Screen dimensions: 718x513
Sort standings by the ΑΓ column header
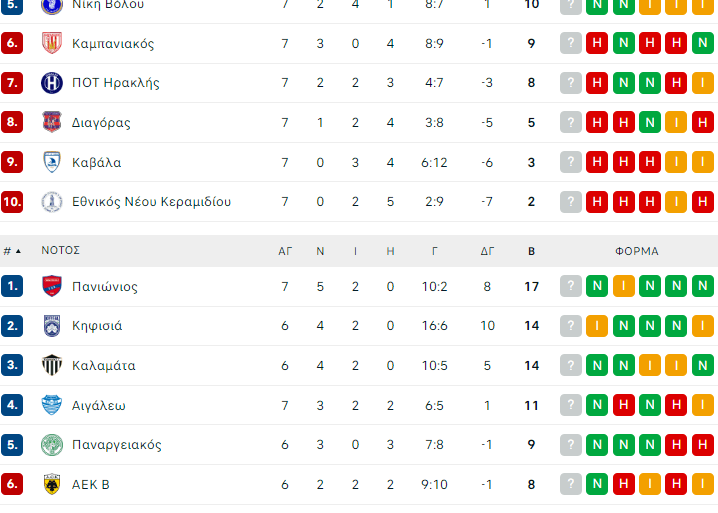click(x=285, y=251)
